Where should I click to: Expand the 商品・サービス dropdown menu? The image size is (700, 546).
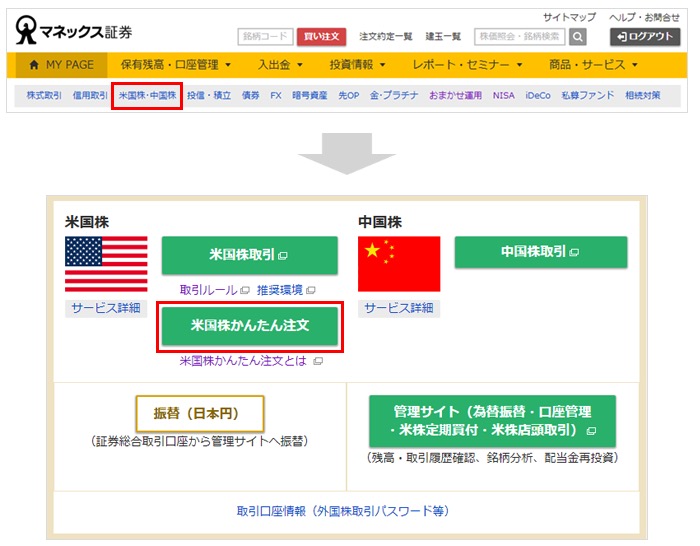pos(593,65)
